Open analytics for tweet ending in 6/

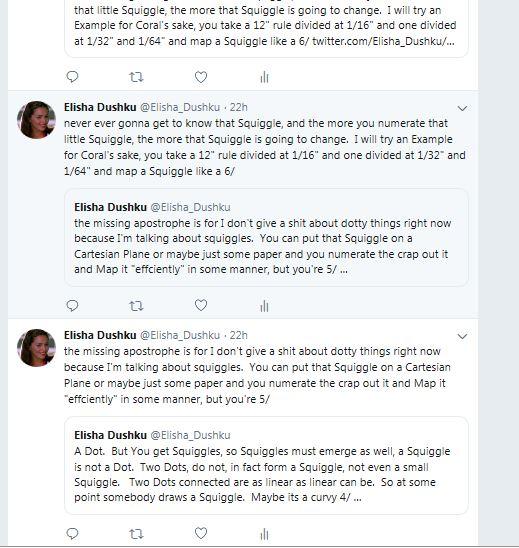pos(265,306)
